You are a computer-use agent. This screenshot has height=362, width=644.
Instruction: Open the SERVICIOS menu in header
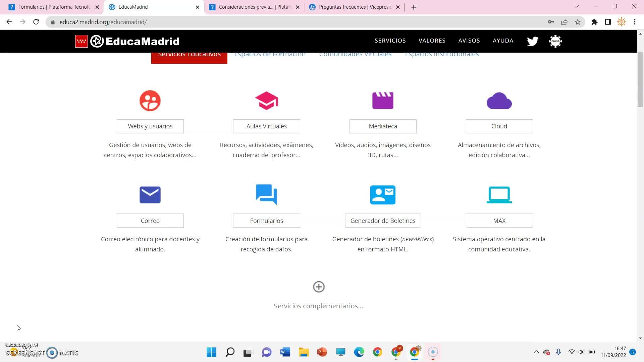tap(390, 41)
